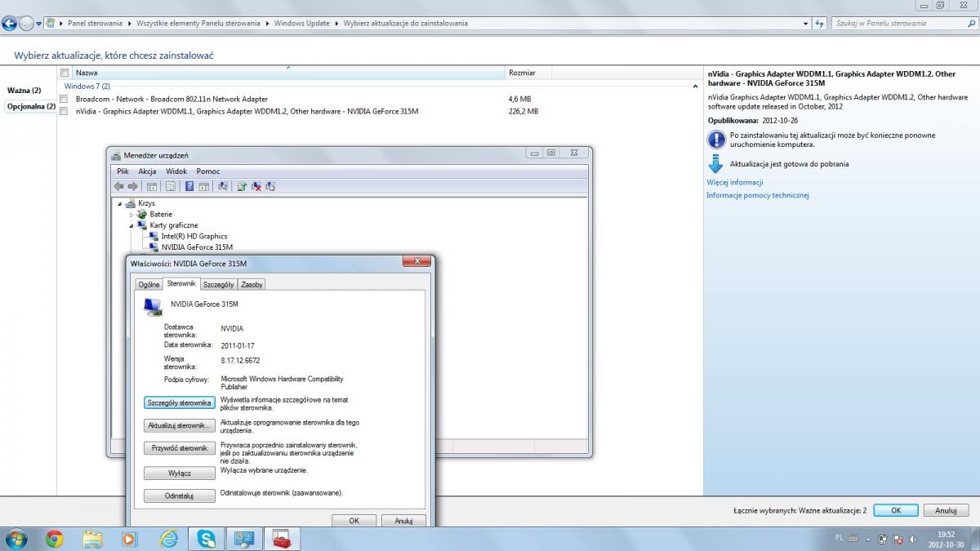The image size is (980, 551).
Task: Collapse Krzys root node in Device Manager
Action: 121,203
